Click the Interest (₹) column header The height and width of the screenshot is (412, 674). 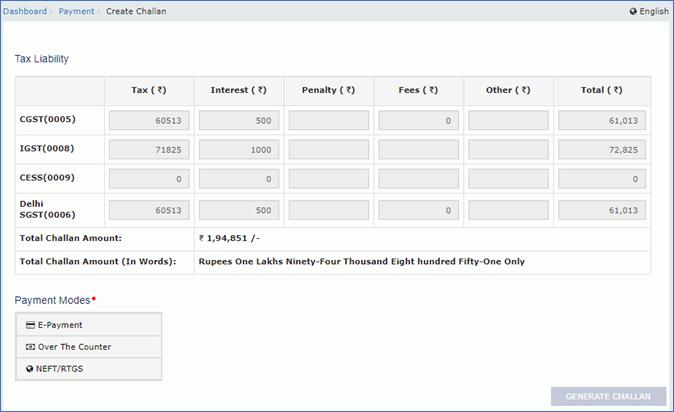[x=239, y=90]
